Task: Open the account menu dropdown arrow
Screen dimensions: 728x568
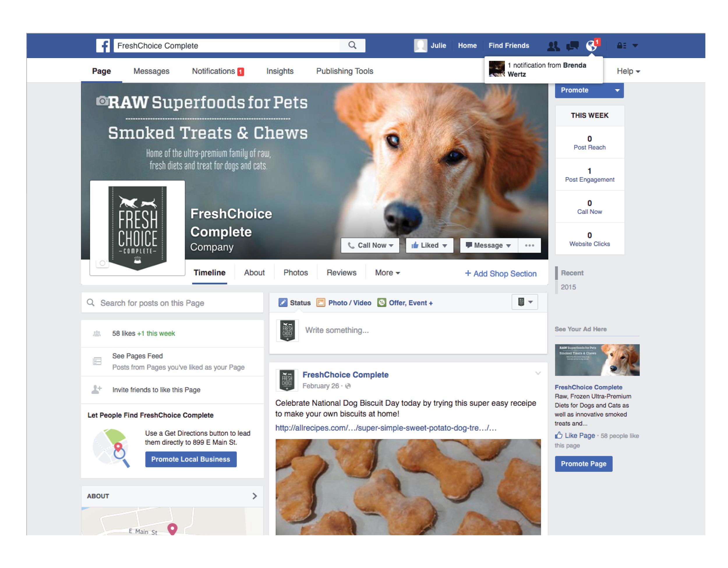Action: click(x=635, y=46)
